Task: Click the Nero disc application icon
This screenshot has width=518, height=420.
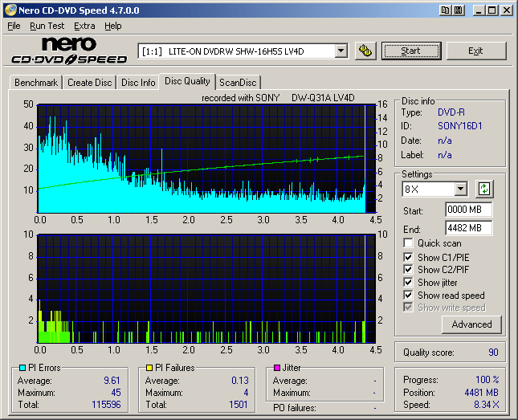Action: pos(10,10)
